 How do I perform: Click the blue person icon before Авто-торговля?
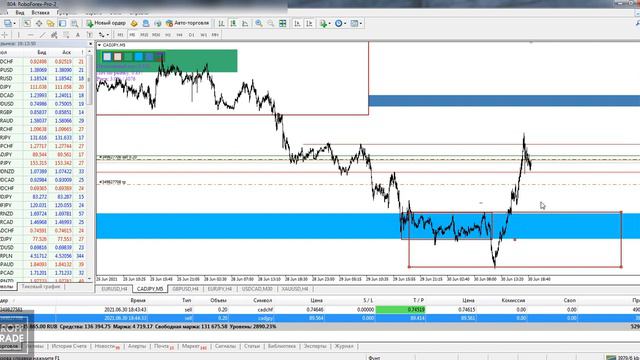(x=146, y=24)
